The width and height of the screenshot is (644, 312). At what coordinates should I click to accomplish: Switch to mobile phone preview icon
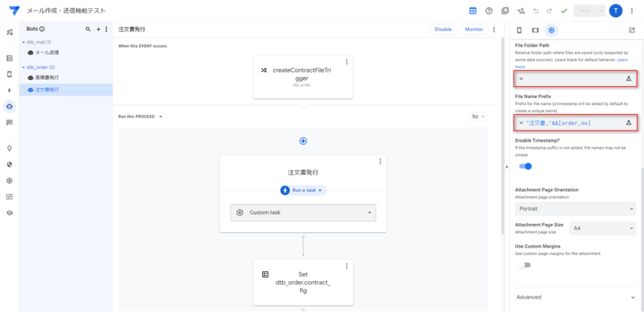click(519, 30)
